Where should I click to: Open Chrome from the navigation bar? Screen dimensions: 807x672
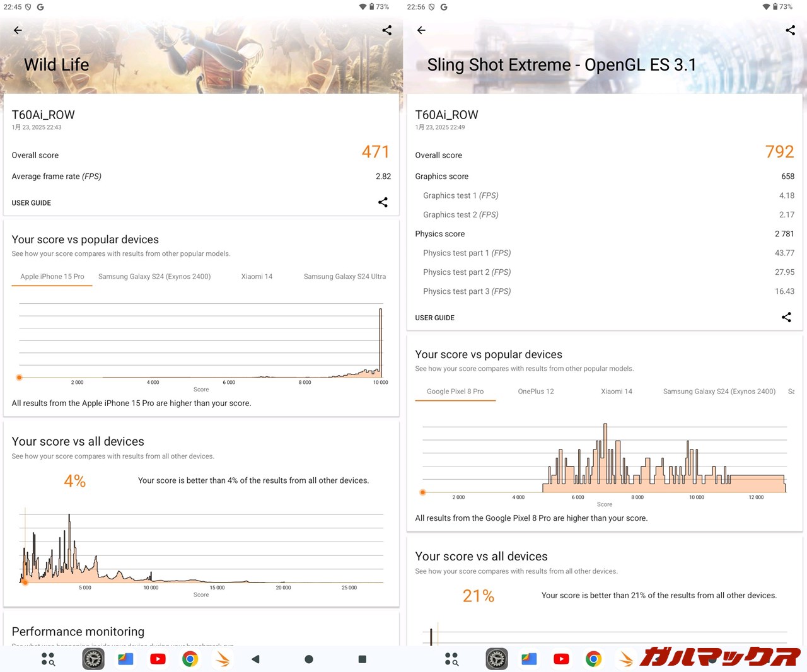click(190, 658)
